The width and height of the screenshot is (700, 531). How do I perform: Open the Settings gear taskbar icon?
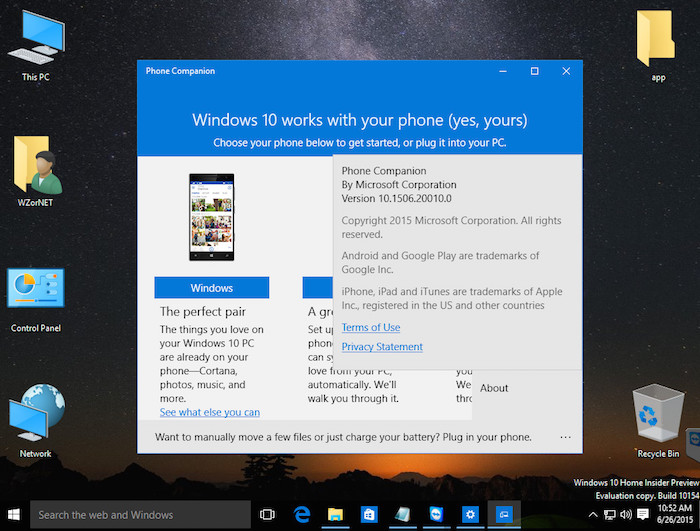click(470, 515)
